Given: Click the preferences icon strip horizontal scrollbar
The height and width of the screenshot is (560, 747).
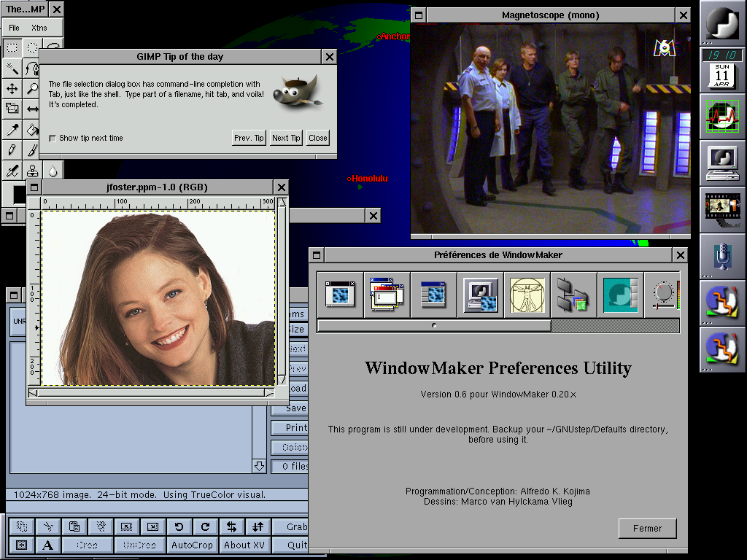Looking at the screenshot, I should [434, 326].
